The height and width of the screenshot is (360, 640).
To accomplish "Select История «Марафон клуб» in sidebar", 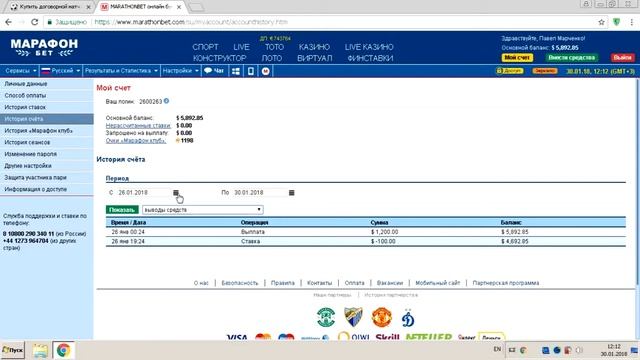I will tap(47, 131).
